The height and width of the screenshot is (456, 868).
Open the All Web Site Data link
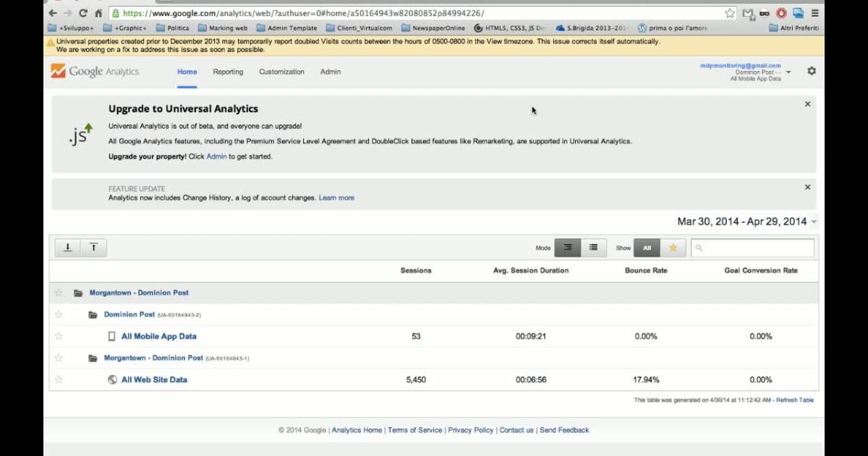(x=154, y=379)
